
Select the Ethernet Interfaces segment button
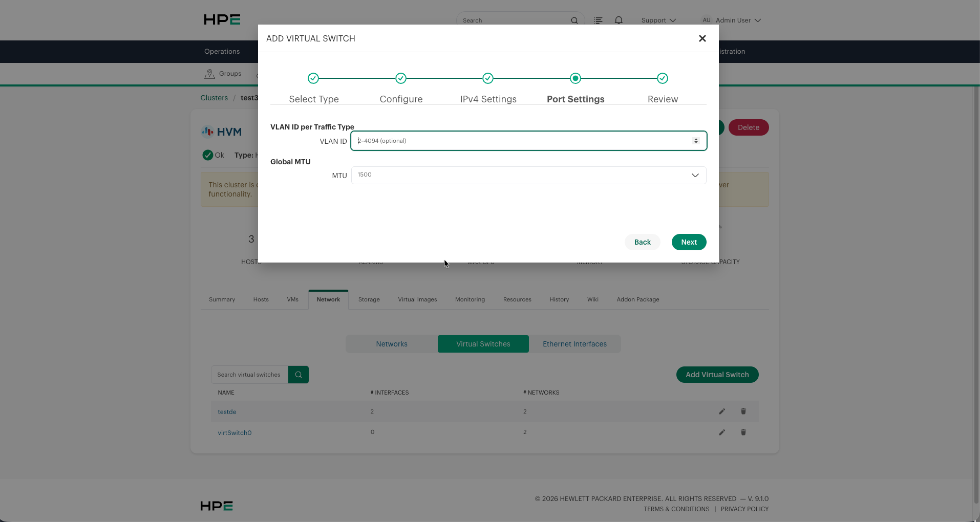[574, 344]
